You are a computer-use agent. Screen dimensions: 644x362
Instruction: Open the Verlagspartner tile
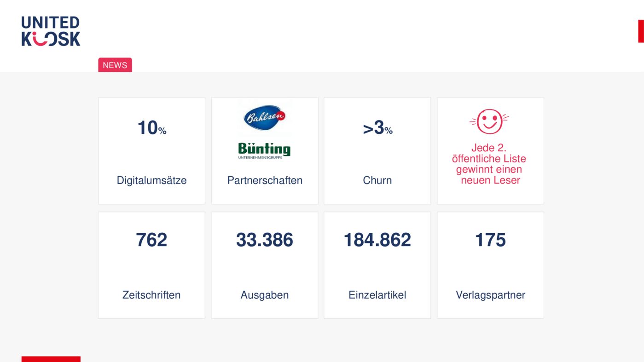[490, 265]
